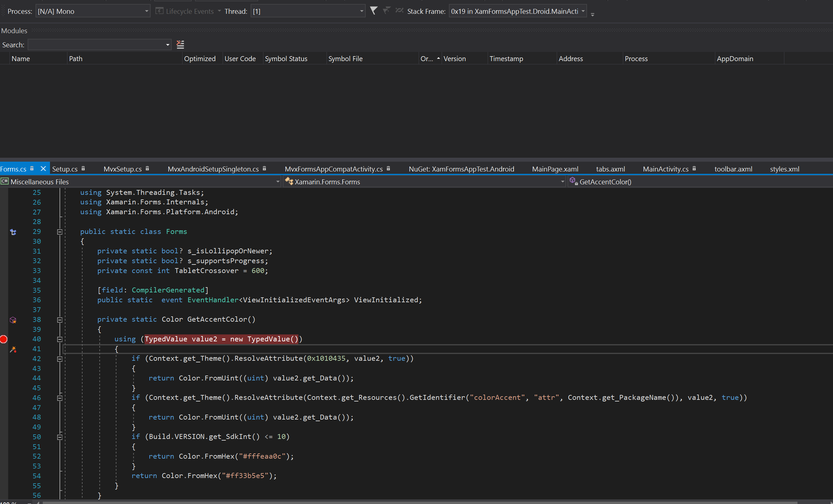Click the editor horizontal scrollbar
Screen dimensions: 833x504
(x=419, y=502)
